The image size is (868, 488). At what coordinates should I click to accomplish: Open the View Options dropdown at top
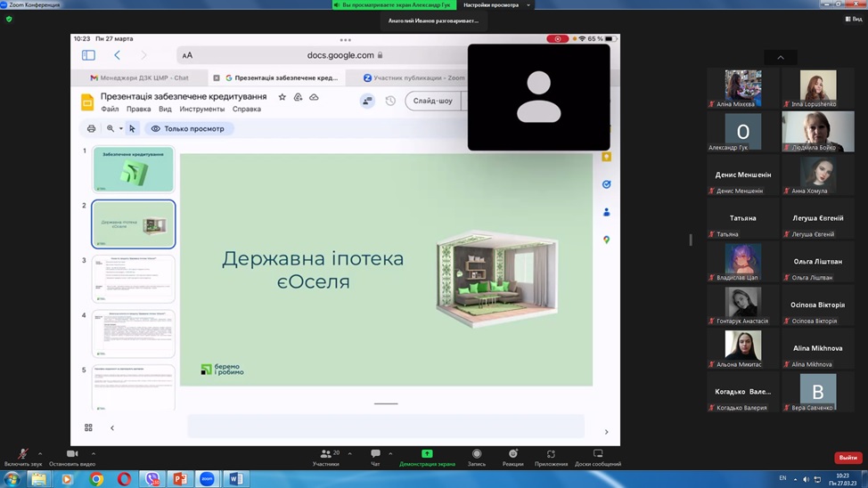[496, 5]
